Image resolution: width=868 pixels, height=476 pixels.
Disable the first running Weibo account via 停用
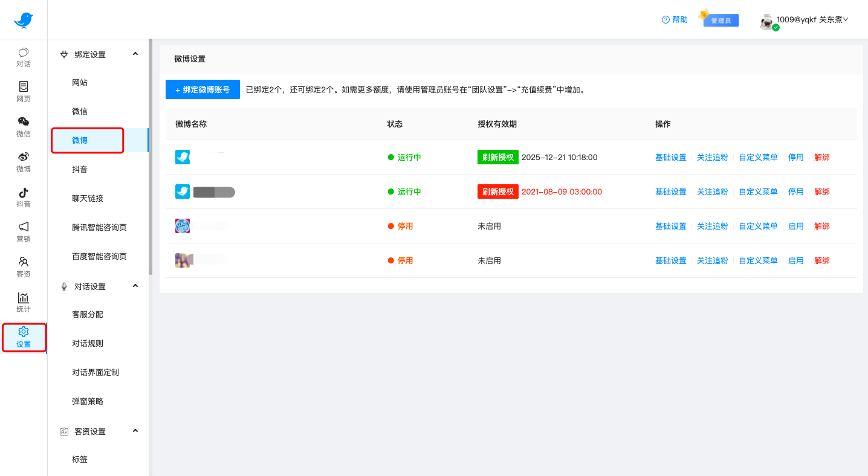796,157
